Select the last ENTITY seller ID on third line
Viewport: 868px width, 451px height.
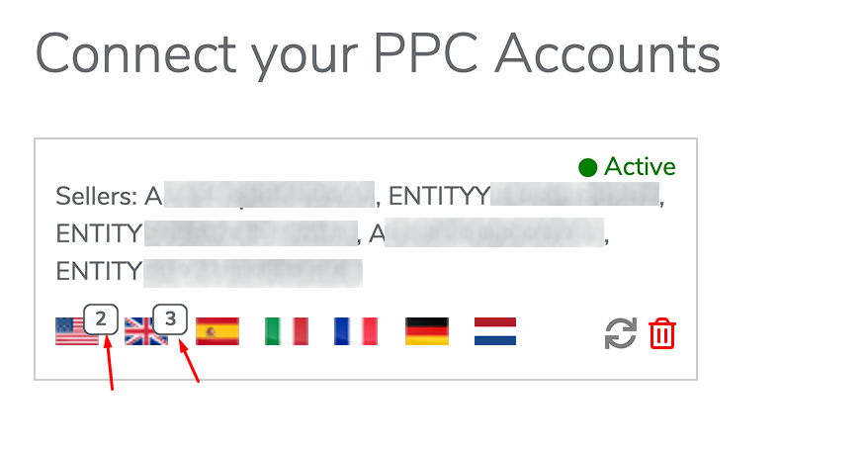[x=210, y=272]
